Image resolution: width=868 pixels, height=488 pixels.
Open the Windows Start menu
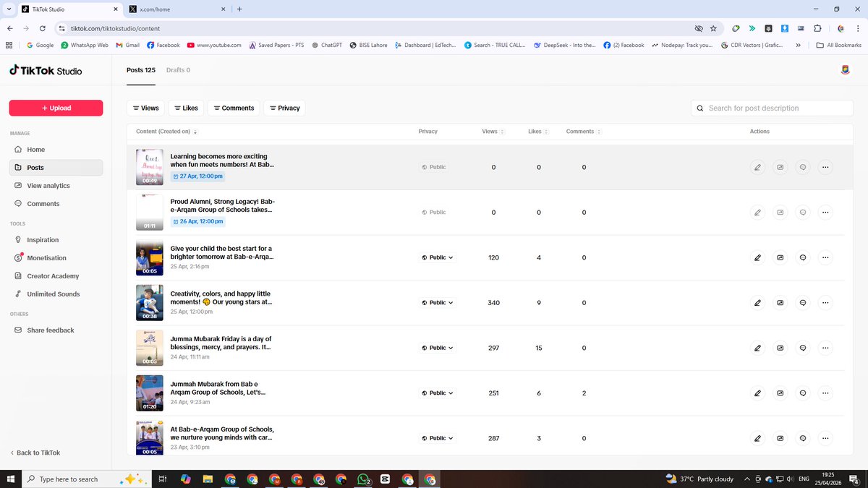click(x=10, y=479)
